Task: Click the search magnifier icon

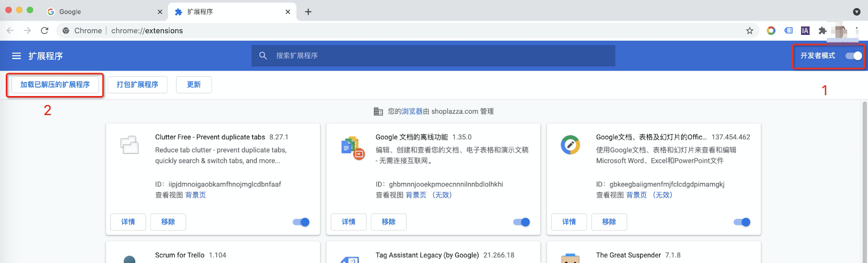Action: coord(263,55)
